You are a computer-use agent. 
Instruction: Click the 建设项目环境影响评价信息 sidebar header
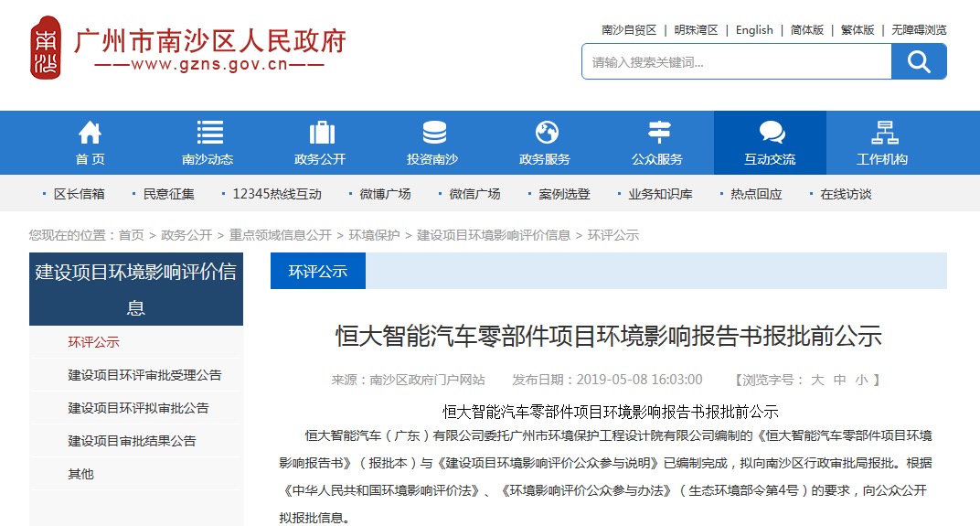[x=136, y=289]
